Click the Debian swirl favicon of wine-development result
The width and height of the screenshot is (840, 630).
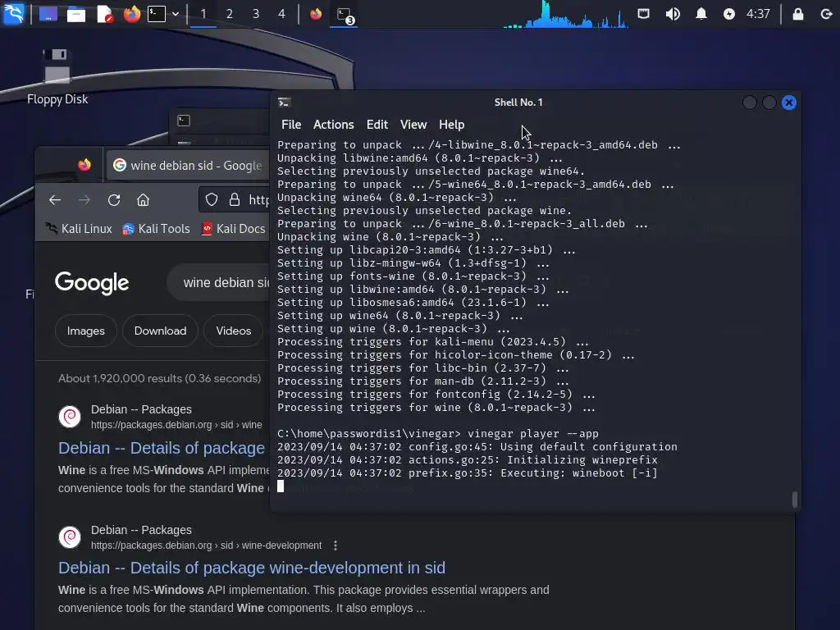[70, 536]
